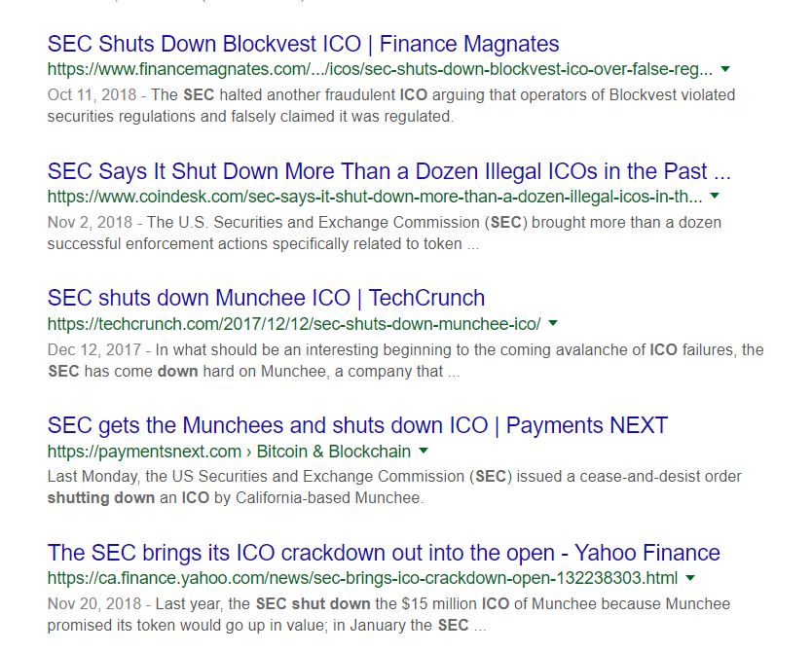Screen dimensions: 812x652
Task: Open dropdown arrow after Bitcoin & Blockchain
Action: pyautogui.click(x=424, y=452)
